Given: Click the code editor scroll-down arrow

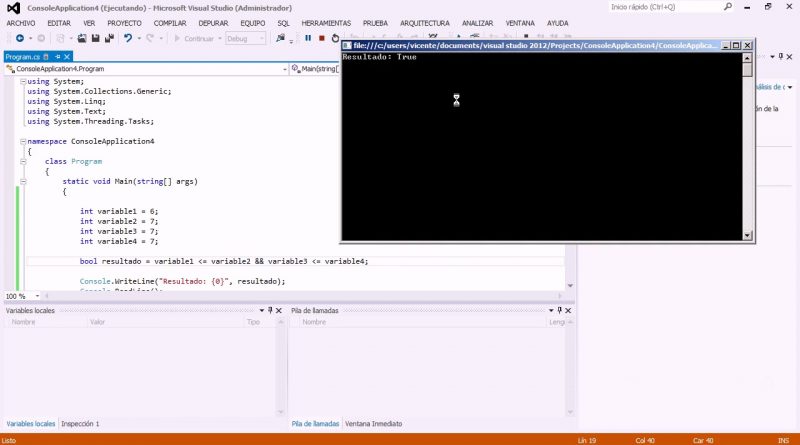Looking at the screenshot, I should point(570,286).
